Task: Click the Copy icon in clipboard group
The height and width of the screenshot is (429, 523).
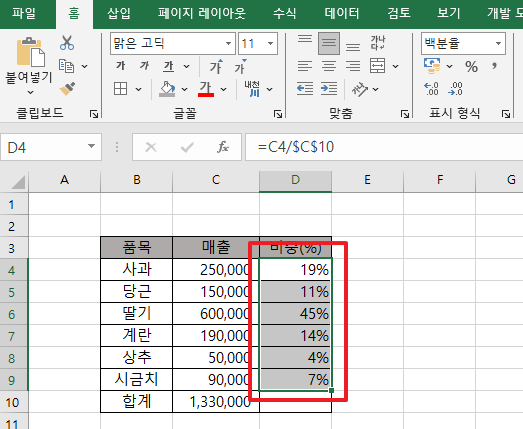Action: click(x=66, y=66)
